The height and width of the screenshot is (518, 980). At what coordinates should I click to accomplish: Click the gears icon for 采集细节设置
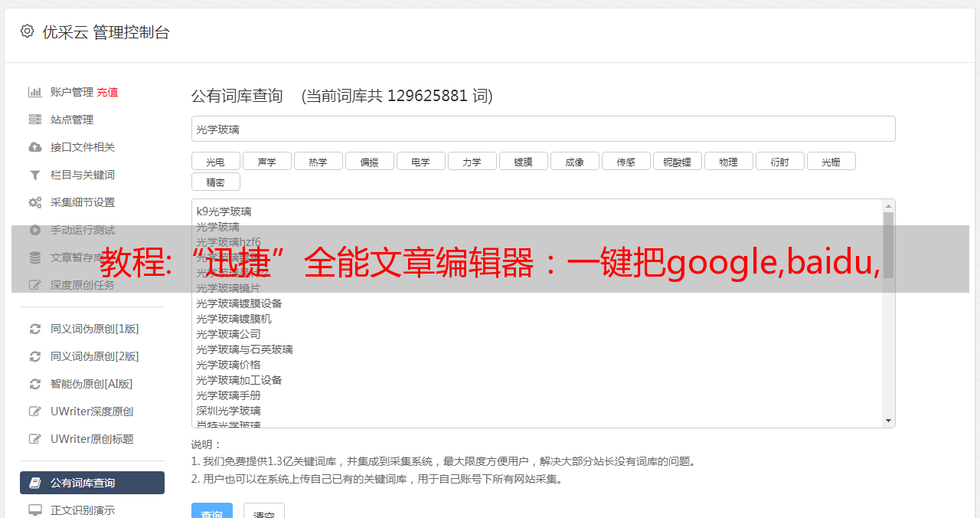[x=34, y=202]
